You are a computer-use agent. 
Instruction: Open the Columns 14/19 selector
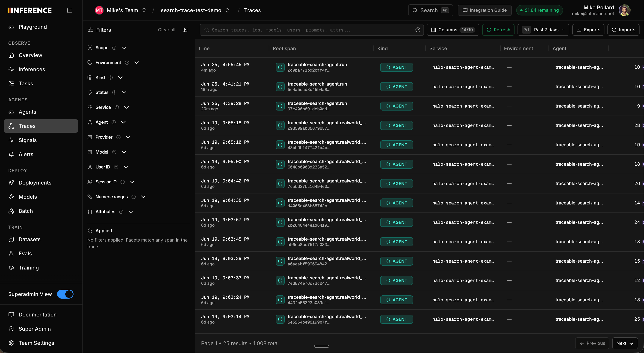click(x=453, y=30)
